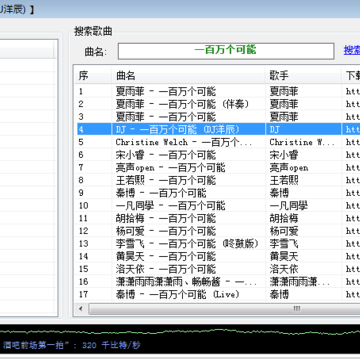Select song 李雪飞 - 一百万个可能 (咚鼓版)
360x360 pixels.
click(187, 243)
